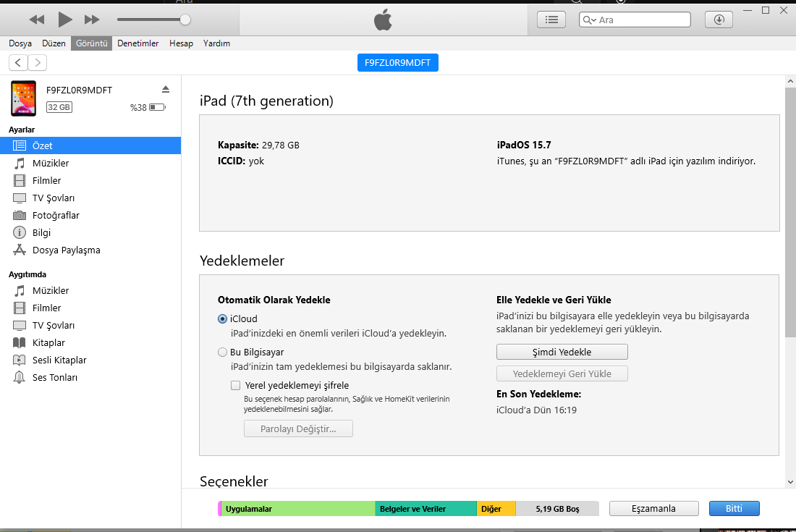Click the Kapasite 29,78 GB text
796x532 pixels.
point(258,145)
